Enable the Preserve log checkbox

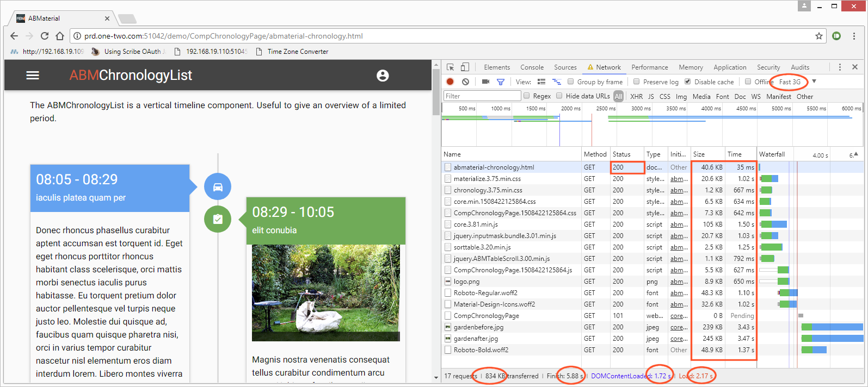click(636, 82)
